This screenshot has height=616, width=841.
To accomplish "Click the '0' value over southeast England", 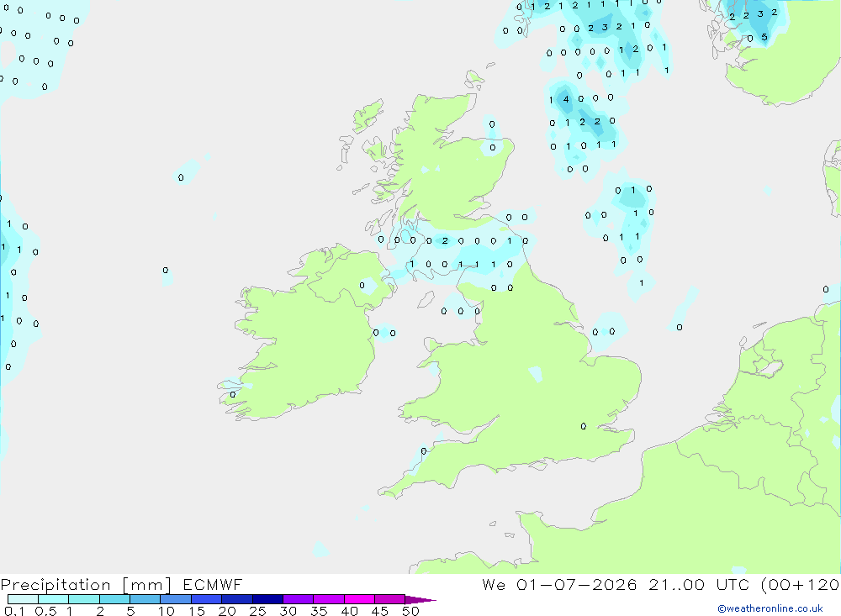I will click(584, 426).
